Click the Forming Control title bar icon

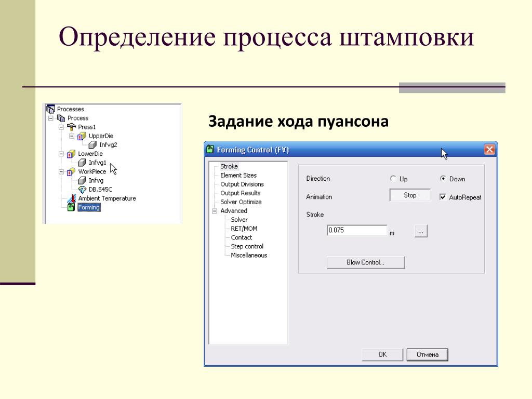(x=210, y=149)
